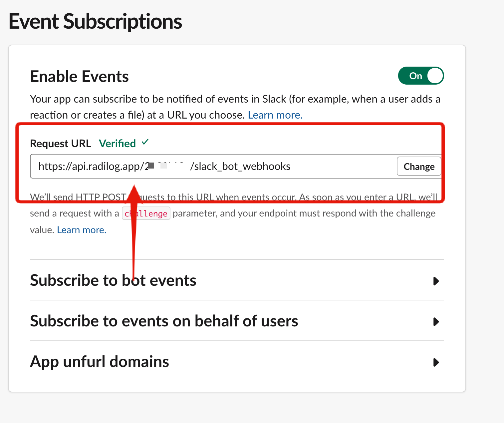
Task: Click the 'send a request with a' text
Action: click(x=74, y=213)
